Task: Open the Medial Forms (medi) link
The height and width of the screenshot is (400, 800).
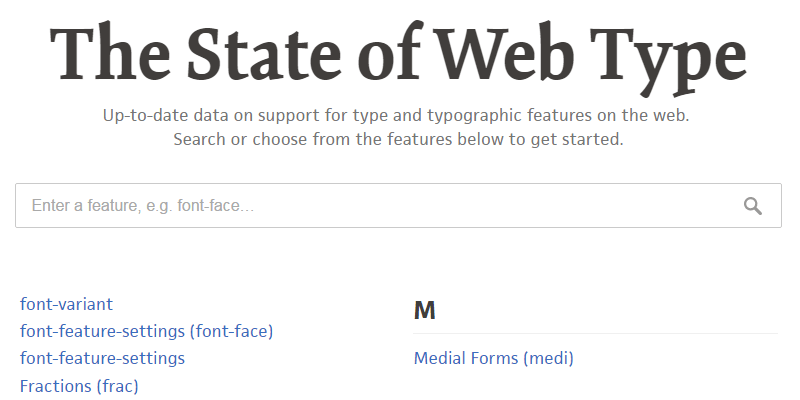Action: pyautogui.click(x=494, y=358)
